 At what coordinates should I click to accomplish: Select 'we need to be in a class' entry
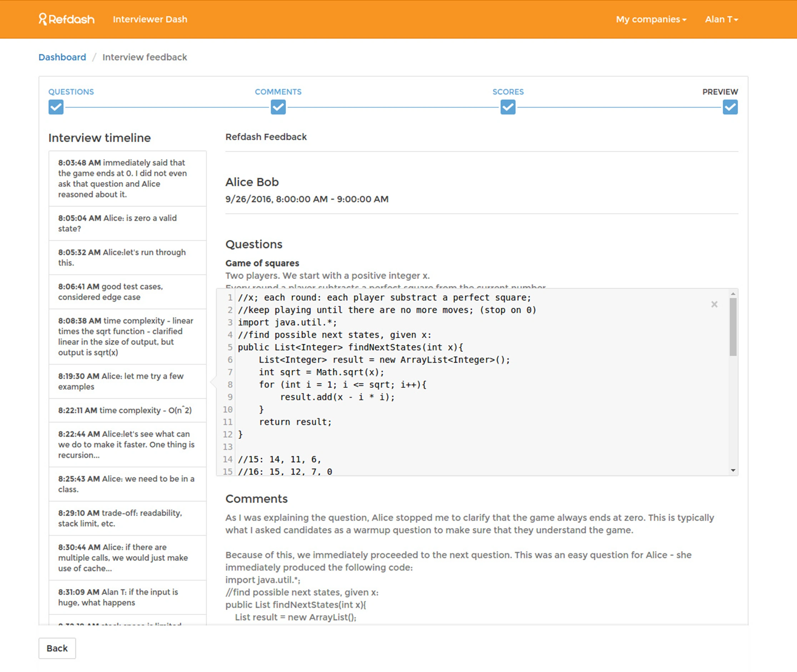(128, 484)
